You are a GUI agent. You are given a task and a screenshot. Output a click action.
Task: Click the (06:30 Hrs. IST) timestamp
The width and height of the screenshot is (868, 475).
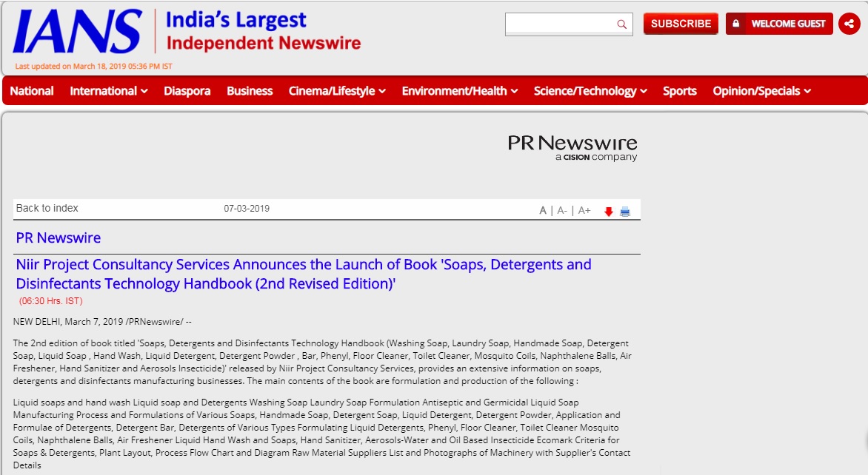(51, 301)
